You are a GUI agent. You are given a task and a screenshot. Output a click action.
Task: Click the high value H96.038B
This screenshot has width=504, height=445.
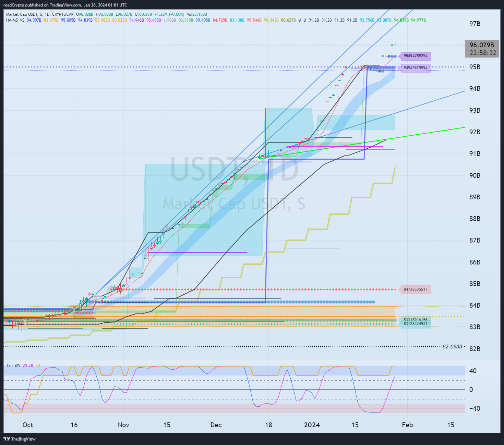coord(105,14)
